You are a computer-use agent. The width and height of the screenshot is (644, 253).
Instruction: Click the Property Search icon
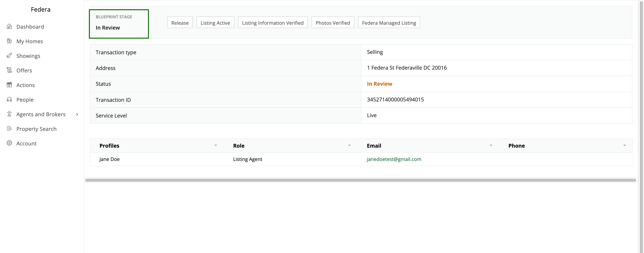coord(9,129)
